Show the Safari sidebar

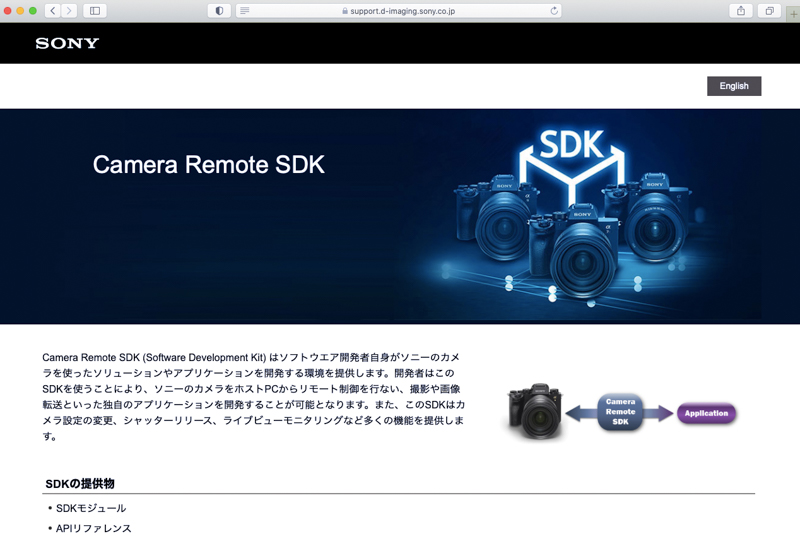coord(95,11)
